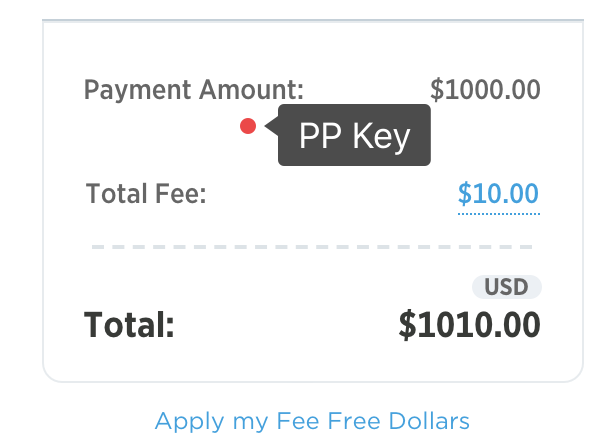
Task: Open the $10.00 total fee breakdown link
Action: point(498,193)
